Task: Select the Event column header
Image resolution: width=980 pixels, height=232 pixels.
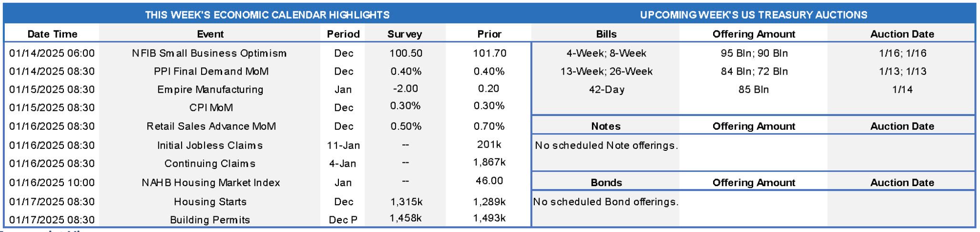Action: tap(210, 34)
